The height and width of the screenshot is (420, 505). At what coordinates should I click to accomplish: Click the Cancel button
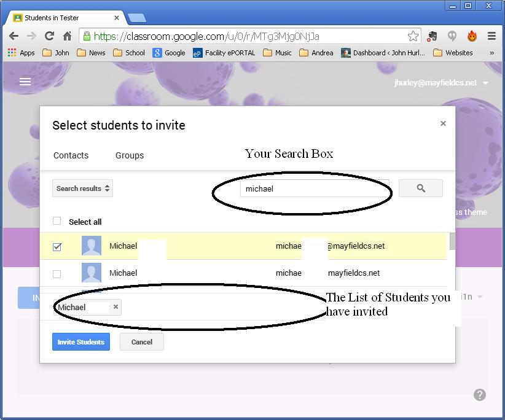click(141, 342)
